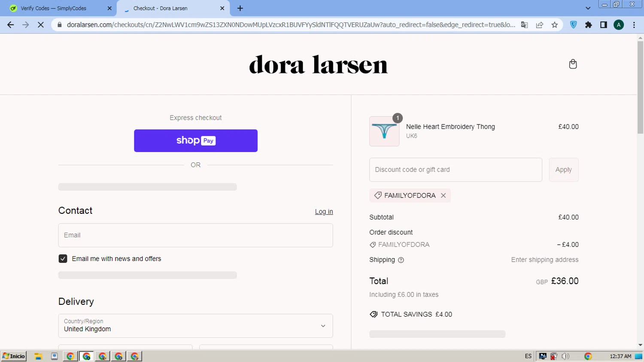644x362 pixels.
Task: Click the browser back arrow
Action: pyautogui.click(x=10, y=25)
